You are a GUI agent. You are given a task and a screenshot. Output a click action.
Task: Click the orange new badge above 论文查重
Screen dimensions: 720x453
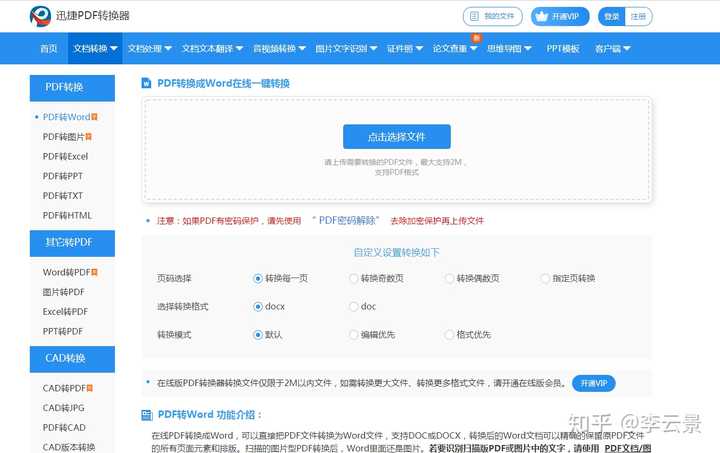pos(476,39)
